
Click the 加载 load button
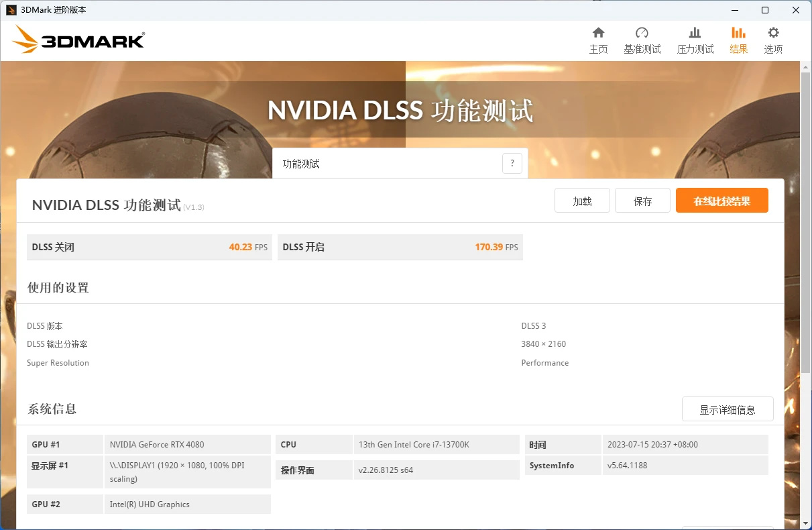[582, 201]
